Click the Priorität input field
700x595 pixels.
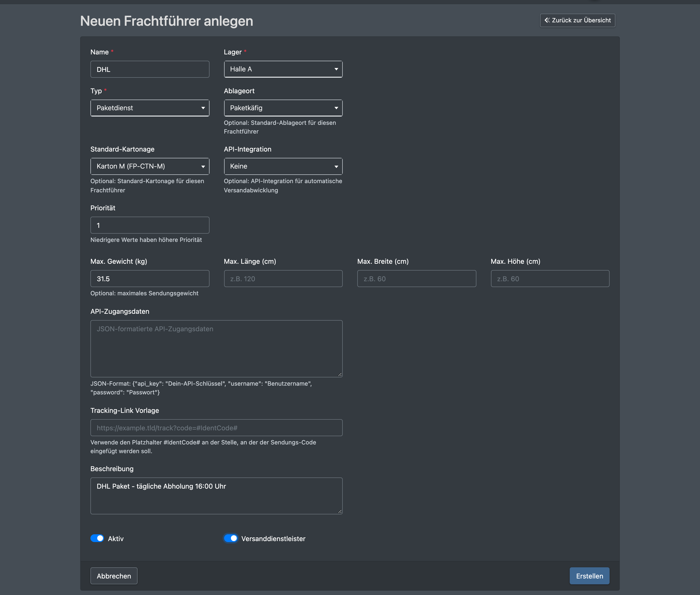[x=150, y=225]
